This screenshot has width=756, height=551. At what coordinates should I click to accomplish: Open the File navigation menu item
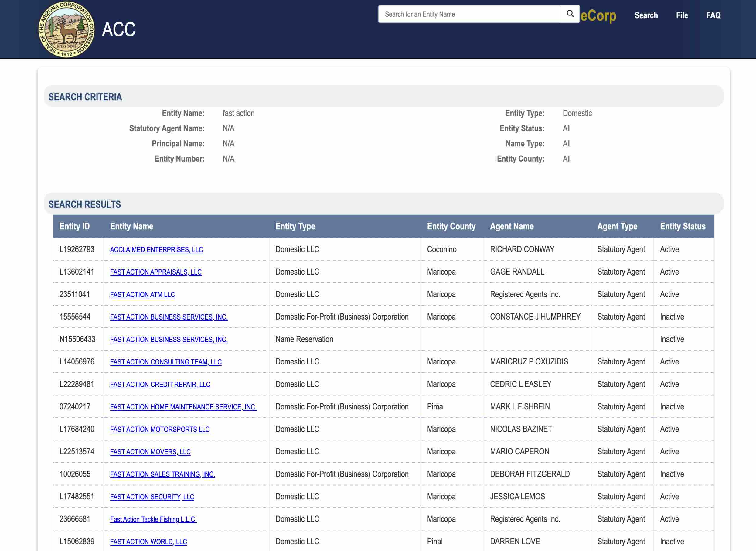682,15
